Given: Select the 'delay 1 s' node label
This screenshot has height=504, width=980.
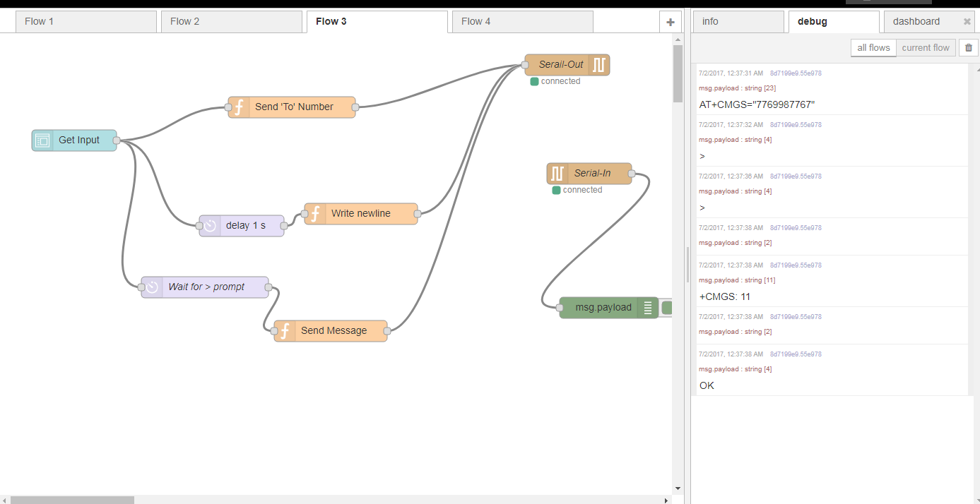Looking at the screenshot, I should 246,226.
